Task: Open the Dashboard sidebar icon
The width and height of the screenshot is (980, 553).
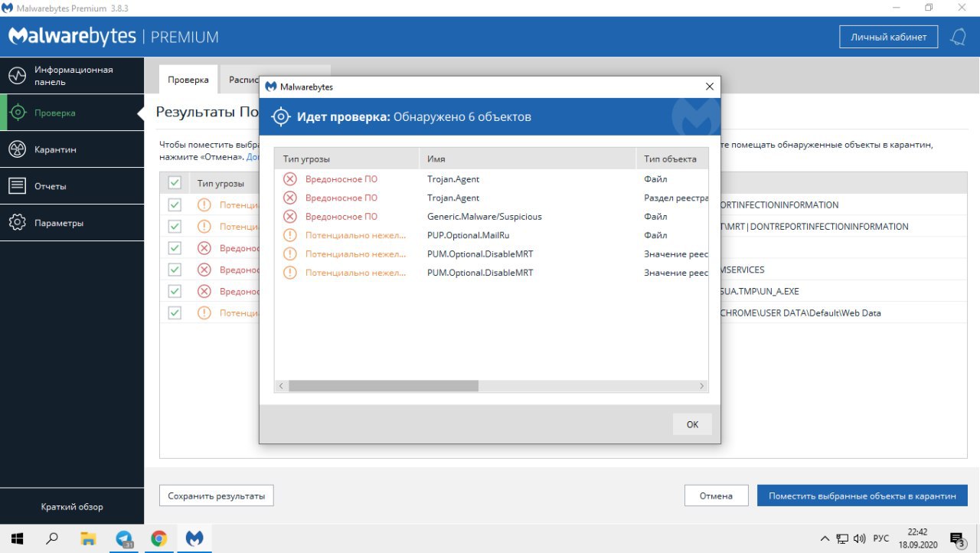Action: 18,76
